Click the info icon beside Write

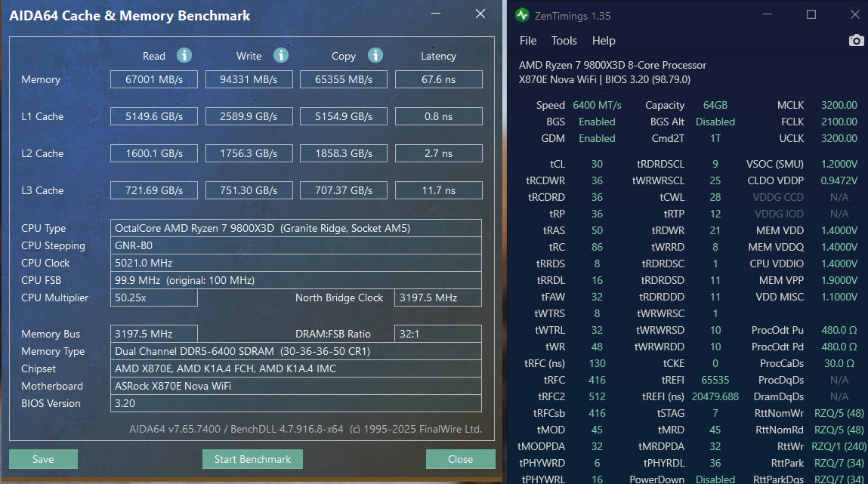[x=281, y=55]
